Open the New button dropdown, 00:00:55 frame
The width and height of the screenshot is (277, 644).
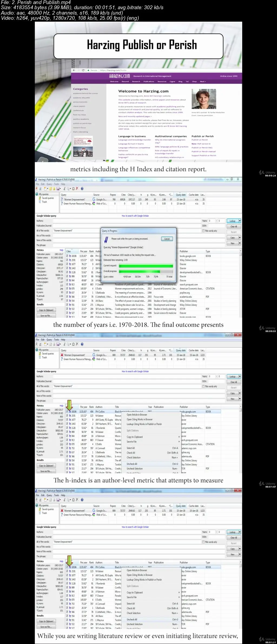pyautogui.click(x=240, y=243)
